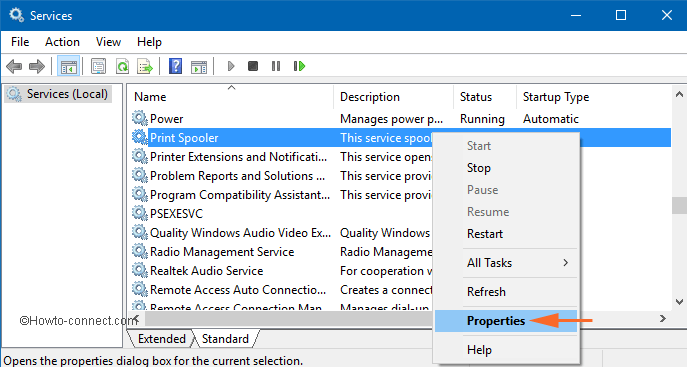Viewport: 687px width, 367px height.
Task: Click the Services gear icon in title bar
Action: tap(16, 15)
